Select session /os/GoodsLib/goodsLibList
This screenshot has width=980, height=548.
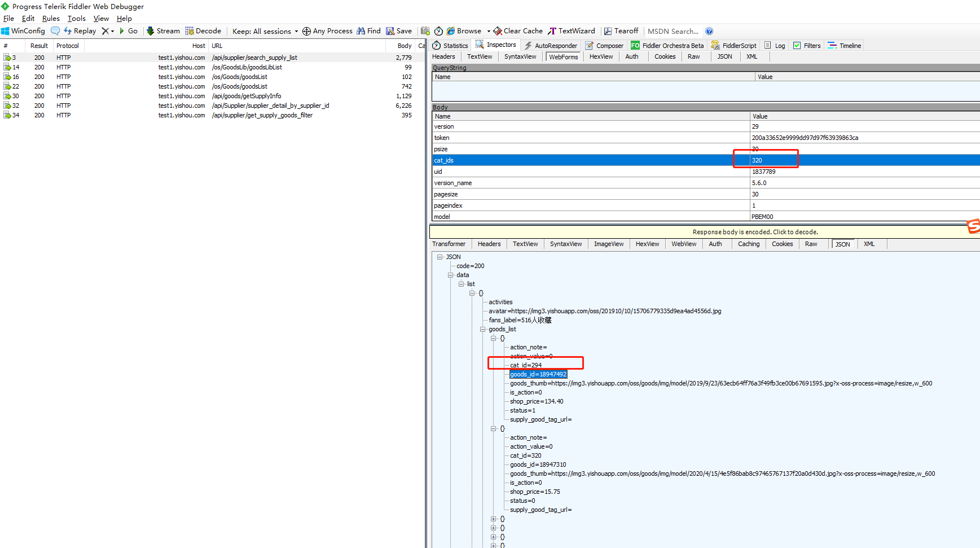click(212, 67)
